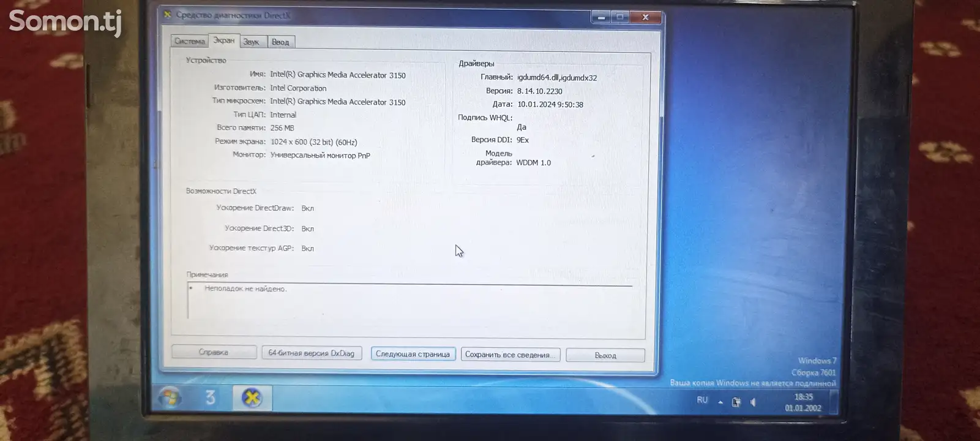The width and height of the screenshot is (980, 441).
Task: Click DDI version 9Ex value
Action: coord(522,140)
